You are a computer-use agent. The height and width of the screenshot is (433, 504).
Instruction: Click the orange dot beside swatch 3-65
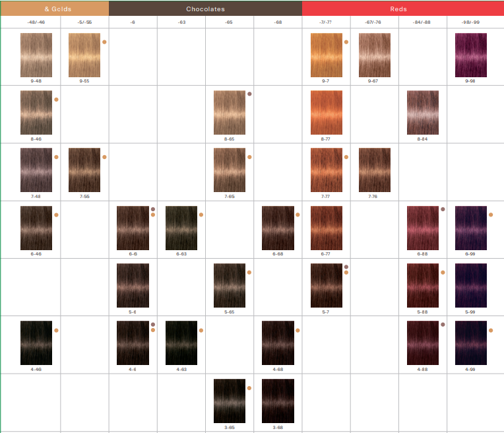point(249,388)
